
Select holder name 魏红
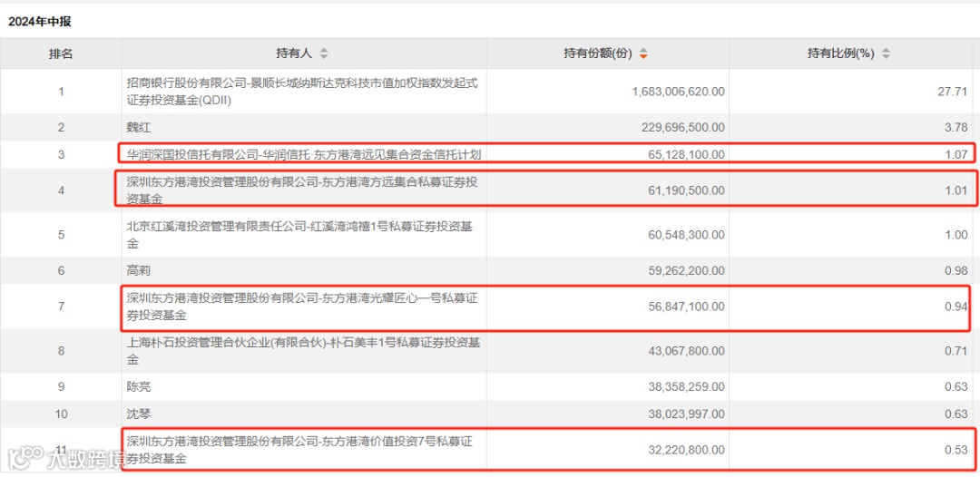coord(138,127)
